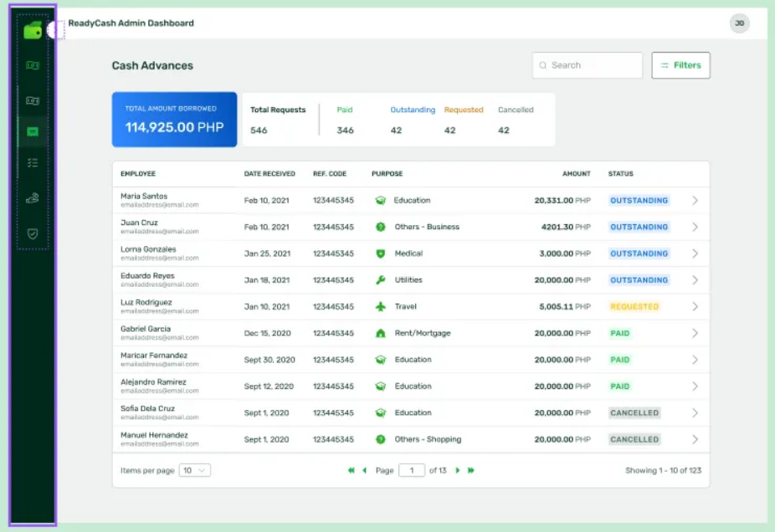
Task: Click the employee name Luz Rodriguez
Action: [x=146, y=302]
